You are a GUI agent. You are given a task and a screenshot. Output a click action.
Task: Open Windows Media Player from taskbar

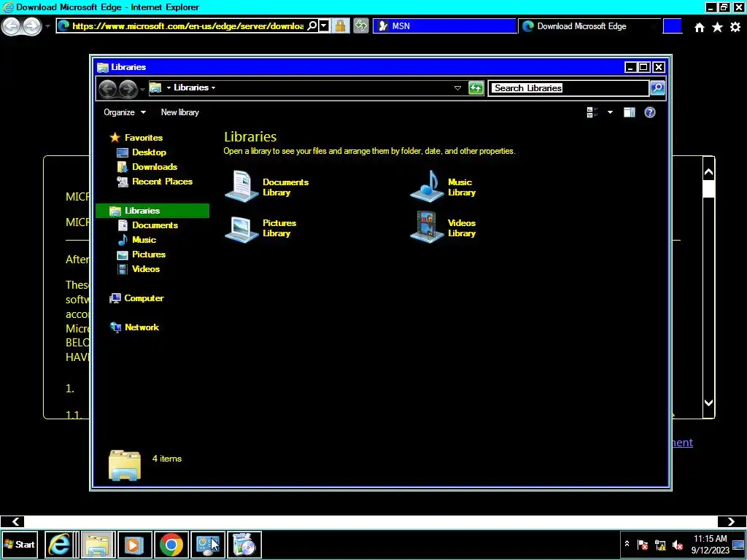pyautogui.click(x=135, y=545)
